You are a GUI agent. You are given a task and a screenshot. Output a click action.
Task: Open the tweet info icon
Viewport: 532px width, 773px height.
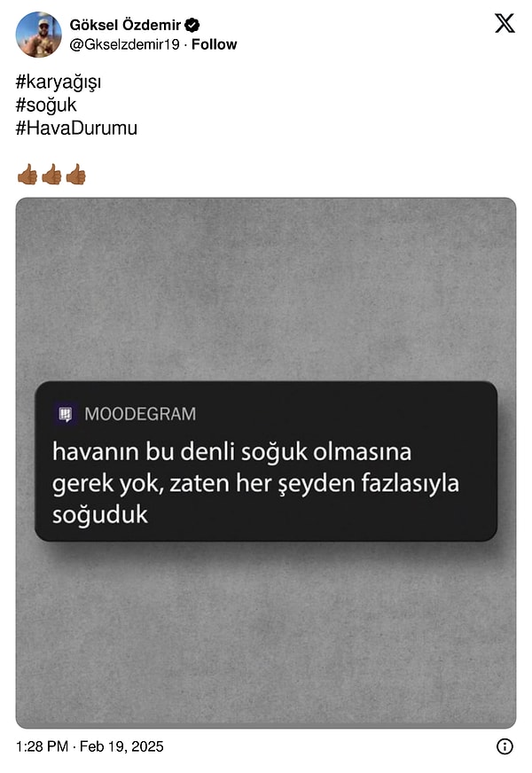[x=505, y=746]
